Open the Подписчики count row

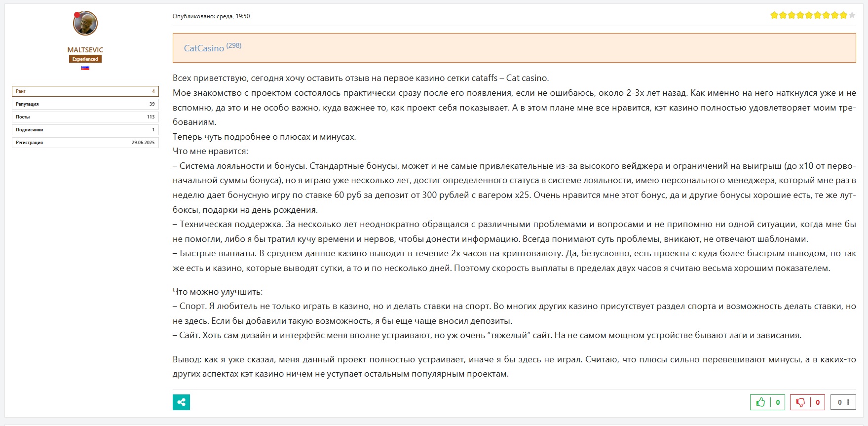click(x=85, y=130)
